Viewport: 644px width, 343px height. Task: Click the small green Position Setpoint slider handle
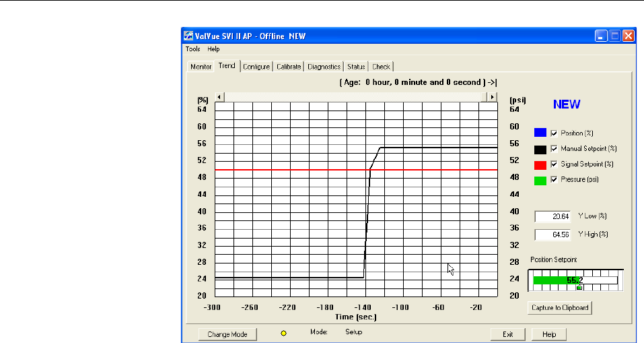(579, 287)
